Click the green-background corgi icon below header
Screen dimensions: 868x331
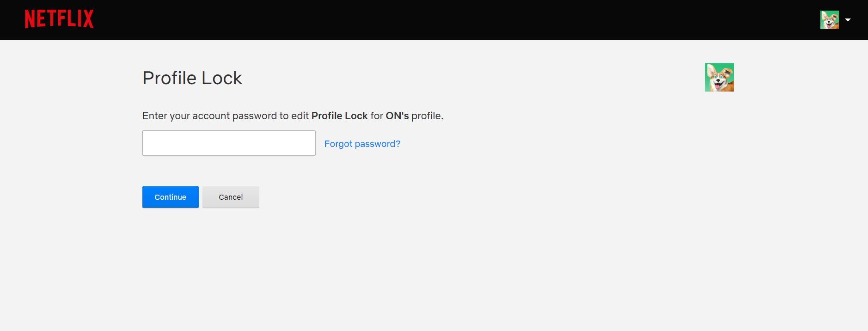719,77
